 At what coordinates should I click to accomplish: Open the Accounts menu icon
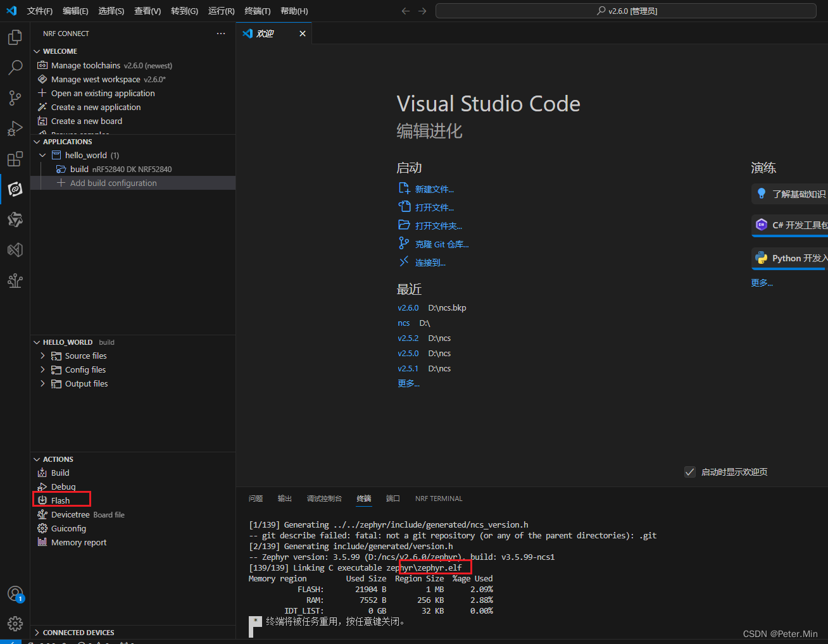point(15,594)
